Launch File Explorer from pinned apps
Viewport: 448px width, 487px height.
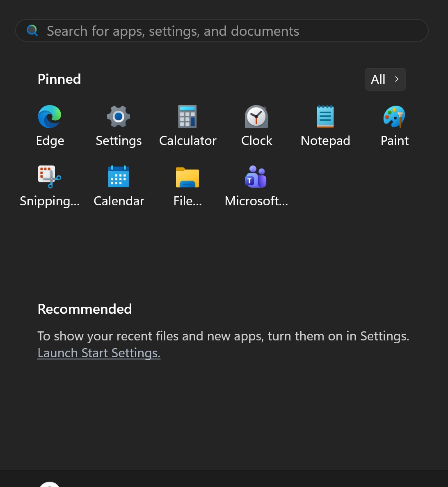point(187,186)
